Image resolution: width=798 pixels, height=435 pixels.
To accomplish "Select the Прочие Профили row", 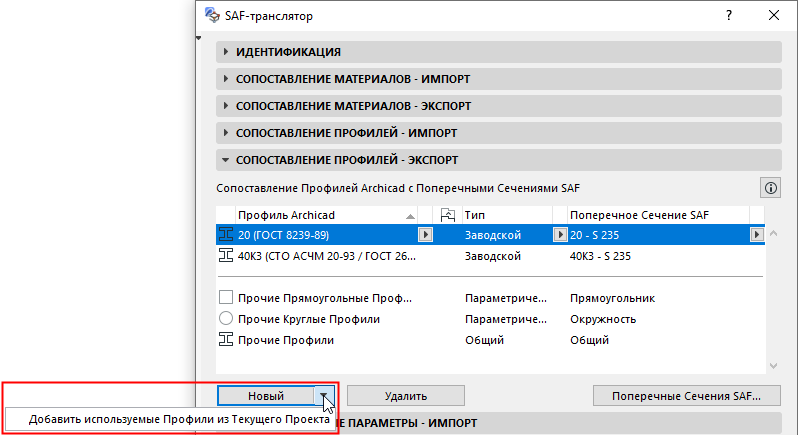I will (490, 339).
